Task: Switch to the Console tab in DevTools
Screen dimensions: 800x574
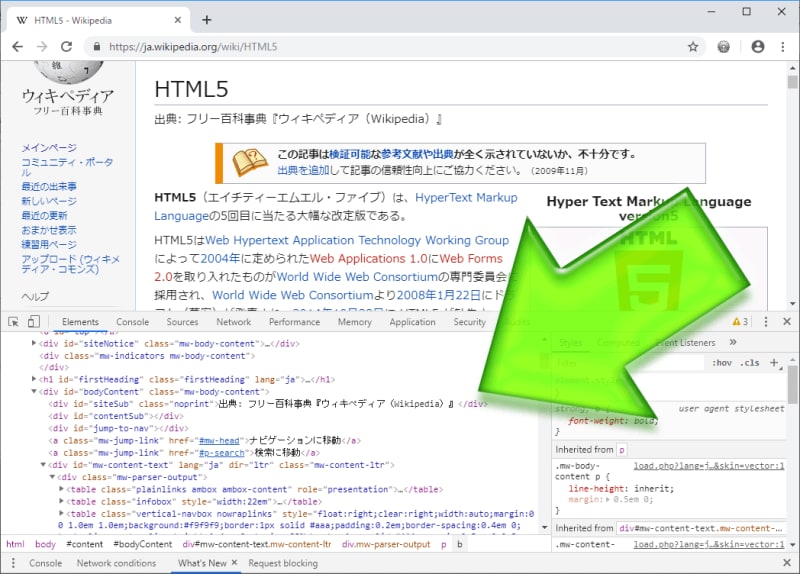Action: pyautogui.click(x=133, y=322)
